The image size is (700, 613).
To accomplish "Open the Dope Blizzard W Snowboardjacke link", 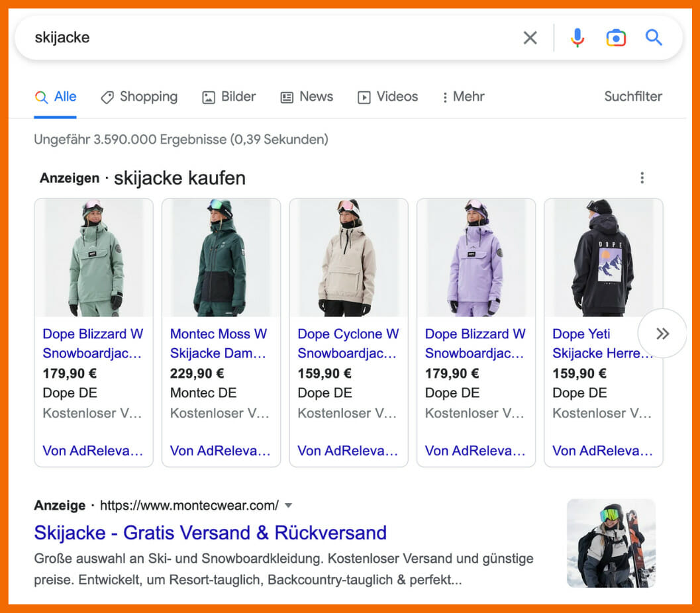I will click(x=92, y=343).
